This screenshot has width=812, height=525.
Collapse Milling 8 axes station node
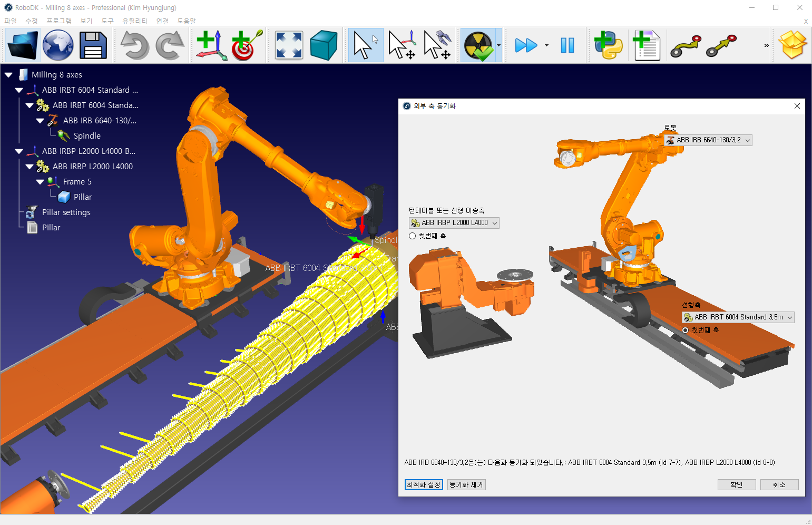pyautogui.click(x=8, y=75)
